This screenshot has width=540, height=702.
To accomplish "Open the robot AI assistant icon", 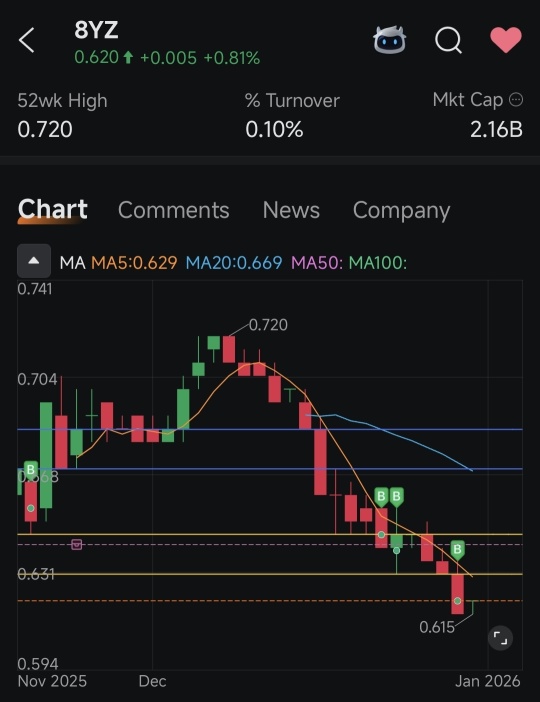I will pos(390,40).
